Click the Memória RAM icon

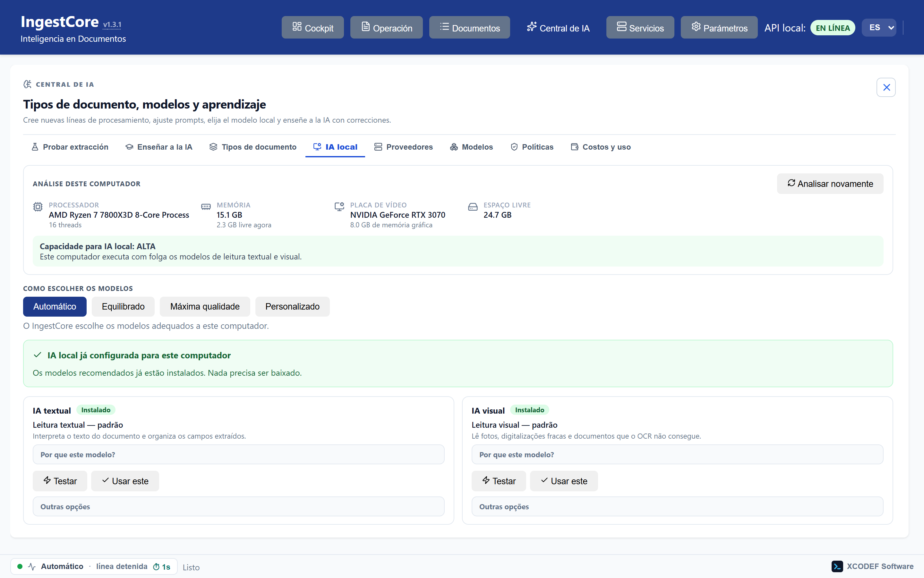click(x=206, y=207)
